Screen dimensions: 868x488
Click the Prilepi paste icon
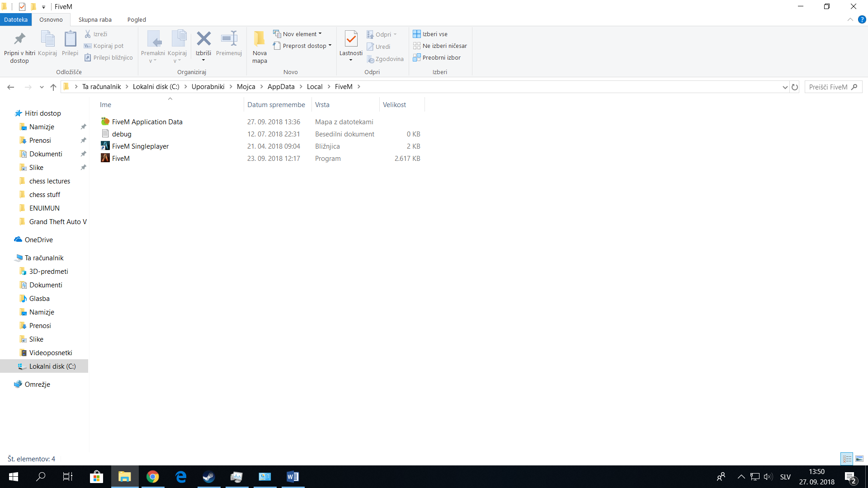70,43
